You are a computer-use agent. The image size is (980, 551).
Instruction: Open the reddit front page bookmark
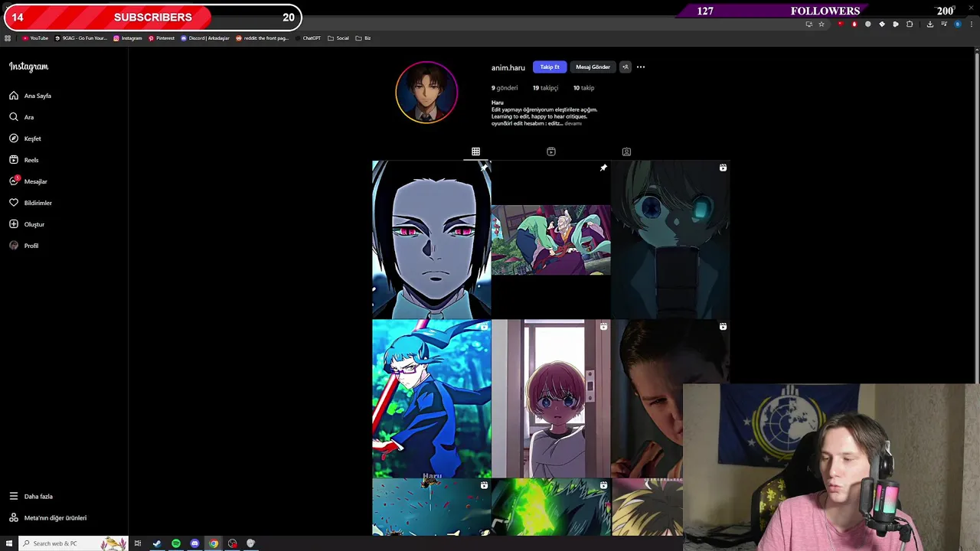263,38
